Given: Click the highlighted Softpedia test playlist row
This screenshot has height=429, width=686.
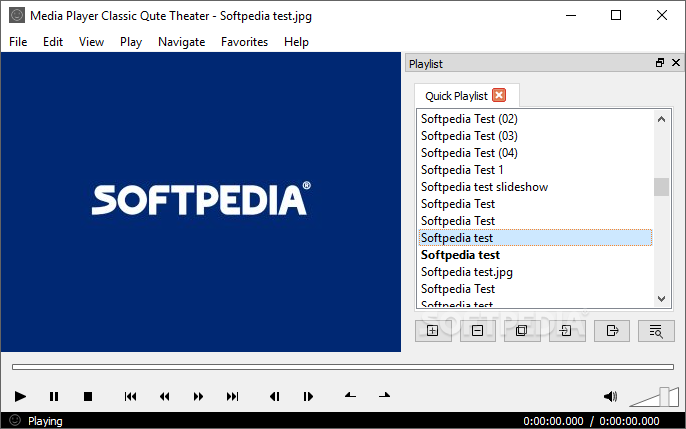Looking at the screenshot, I should click(535, 238).
